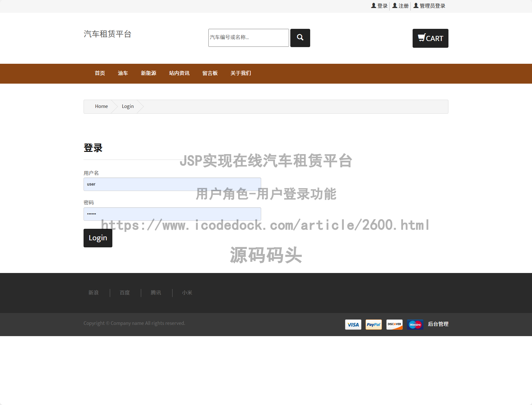Open 后台管理 in the footer

[438, 324]
